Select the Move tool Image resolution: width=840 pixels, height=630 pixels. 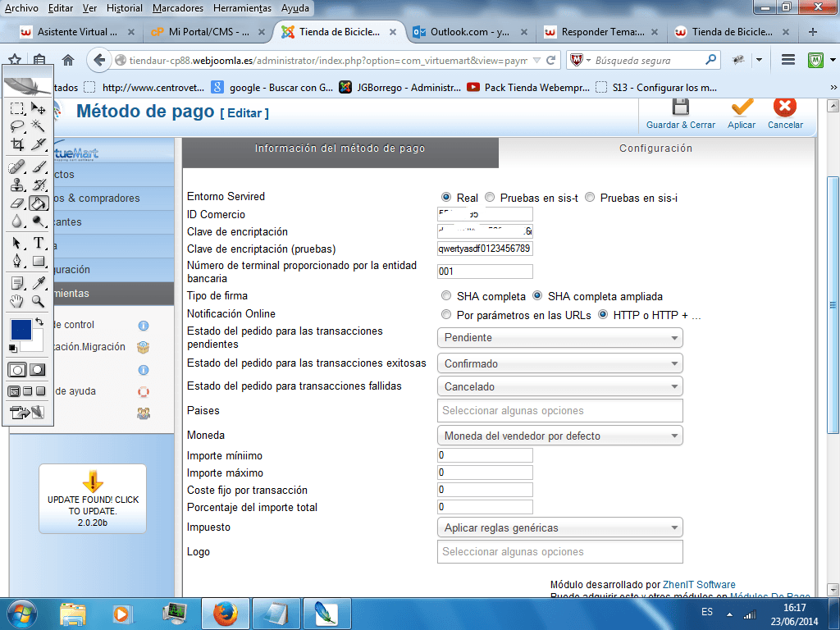(x=38, y=108)
